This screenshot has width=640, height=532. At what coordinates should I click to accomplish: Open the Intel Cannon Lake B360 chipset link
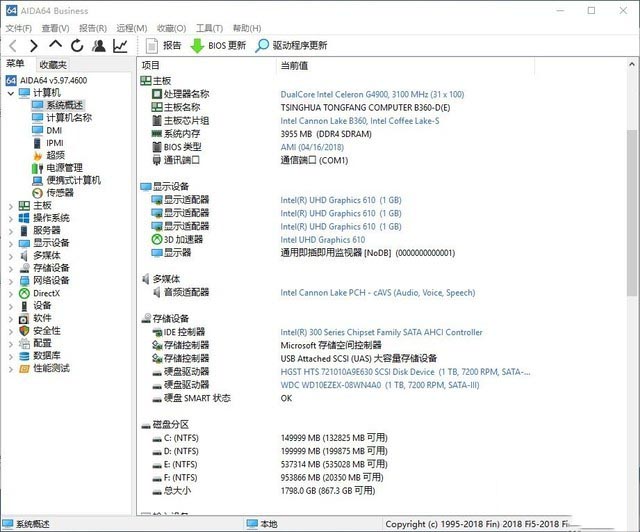tap(360, 121)
